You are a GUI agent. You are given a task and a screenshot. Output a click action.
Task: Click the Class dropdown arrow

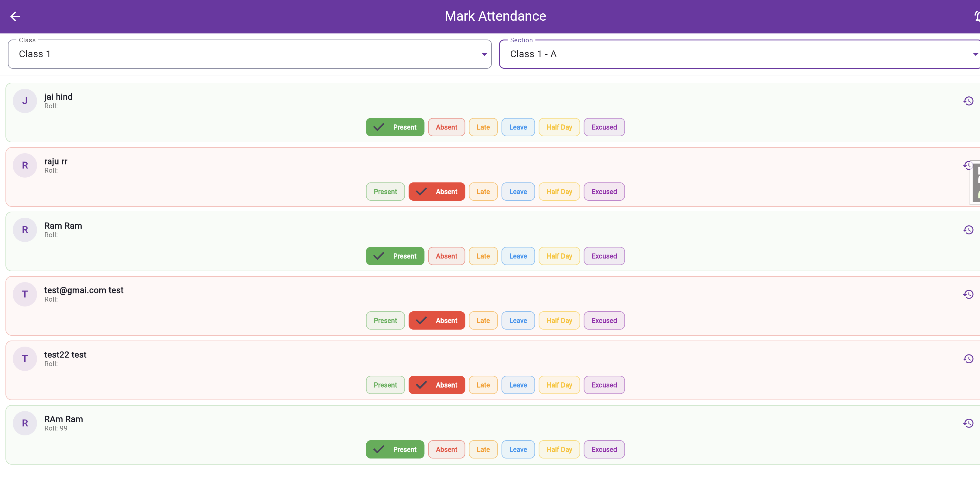click(484, 54)
